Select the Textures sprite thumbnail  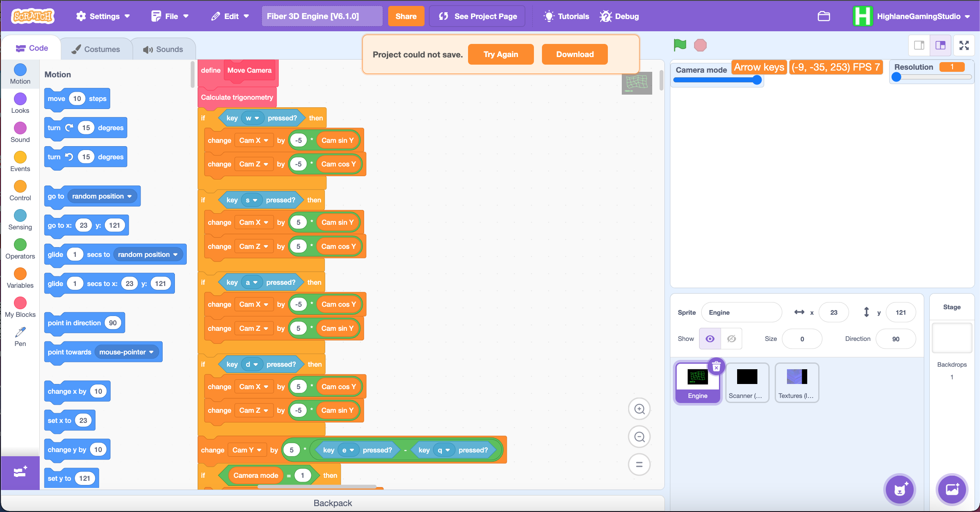pyautogui.click(x=797, y=383)
